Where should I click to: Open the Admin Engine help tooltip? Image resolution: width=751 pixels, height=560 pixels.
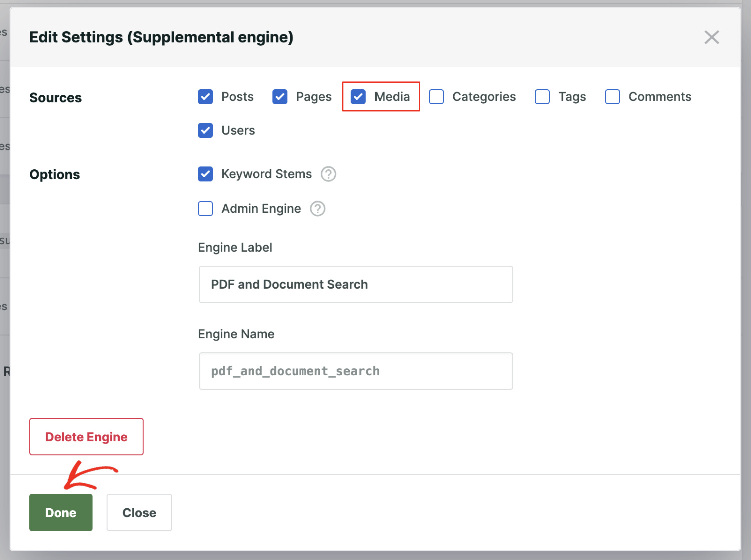318,209
